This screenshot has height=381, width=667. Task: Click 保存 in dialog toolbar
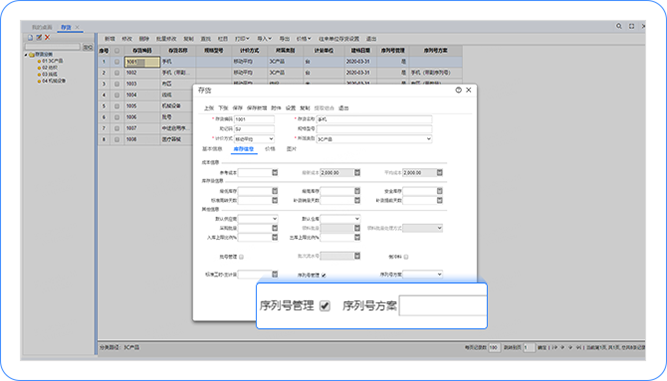[x=237, y=108]
